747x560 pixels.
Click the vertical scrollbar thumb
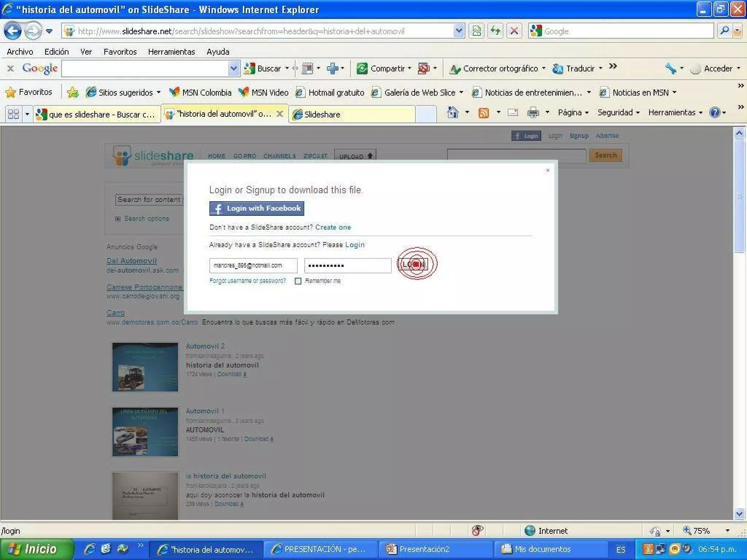click(739, 196)
